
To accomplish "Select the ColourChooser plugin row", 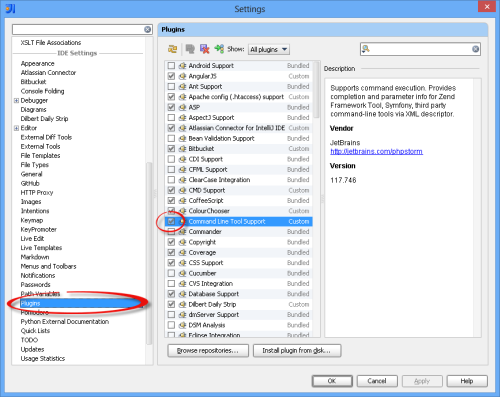I will (x=239, y=211).
